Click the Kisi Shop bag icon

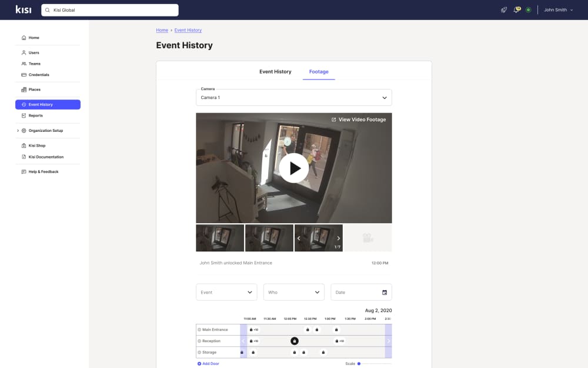point(24,145)
